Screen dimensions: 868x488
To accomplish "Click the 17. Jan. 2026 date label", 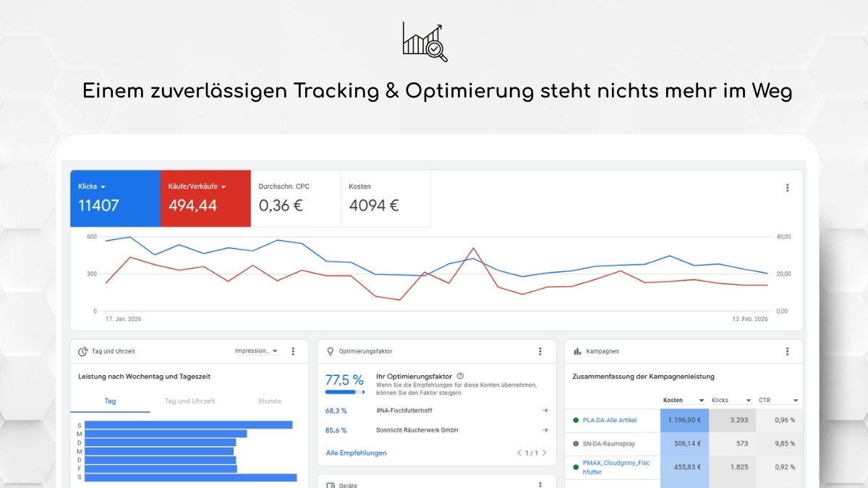I will 124,319.
